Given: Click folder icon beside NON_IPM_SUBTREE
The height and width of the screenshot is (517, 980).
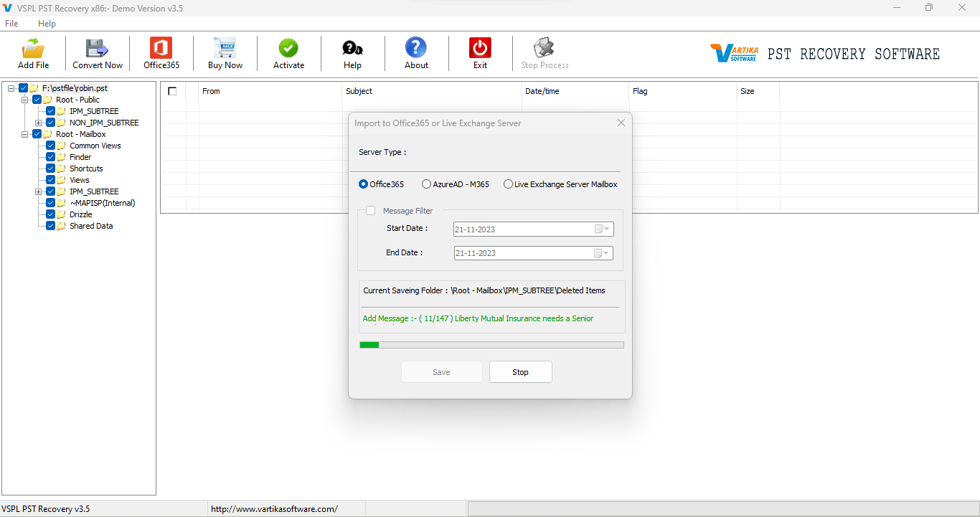Looking at the screenshot, I should pyautogui.click(x=61, y=123).
